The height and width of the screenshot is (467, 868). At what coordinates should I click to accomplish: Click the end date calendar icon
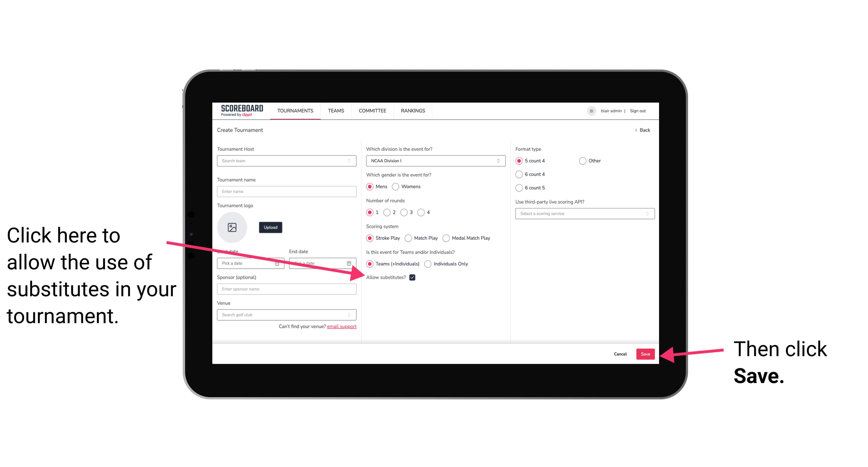pos(351,263)
